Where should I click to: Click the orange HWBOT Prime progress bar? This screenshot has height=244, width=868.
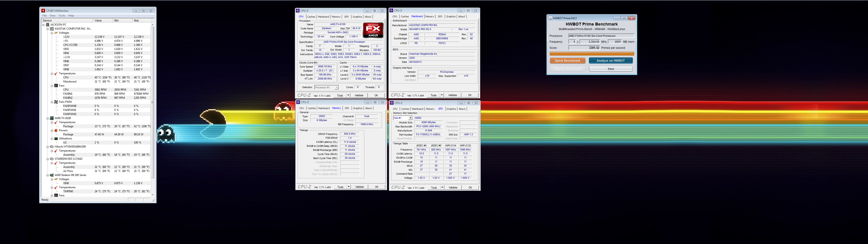(x=592, y=54)
